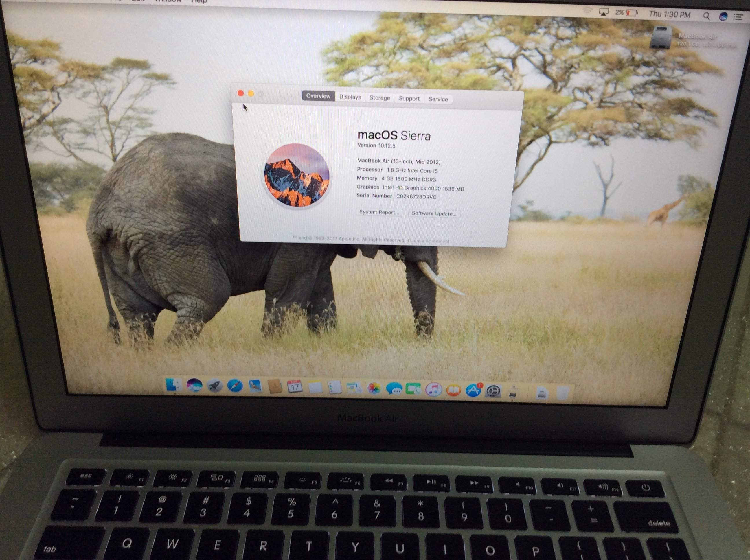
Task: Click the Software Update button
Action: (x=434, y=213)
